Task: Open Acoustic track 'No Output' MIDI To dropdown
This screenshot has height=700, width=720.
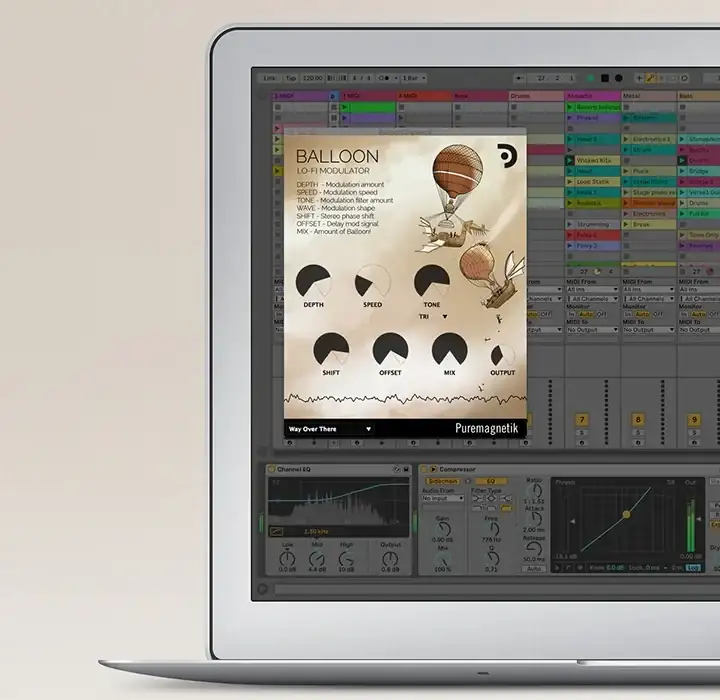Action: pyautogui.click(x=592, y=330)
